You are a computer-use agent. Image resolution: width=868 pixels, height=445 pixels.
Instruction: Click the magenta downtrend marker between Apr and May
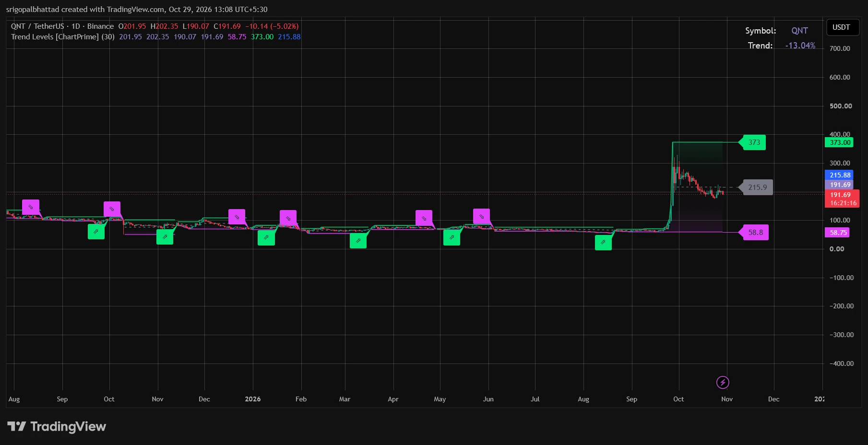coord(424,218)
